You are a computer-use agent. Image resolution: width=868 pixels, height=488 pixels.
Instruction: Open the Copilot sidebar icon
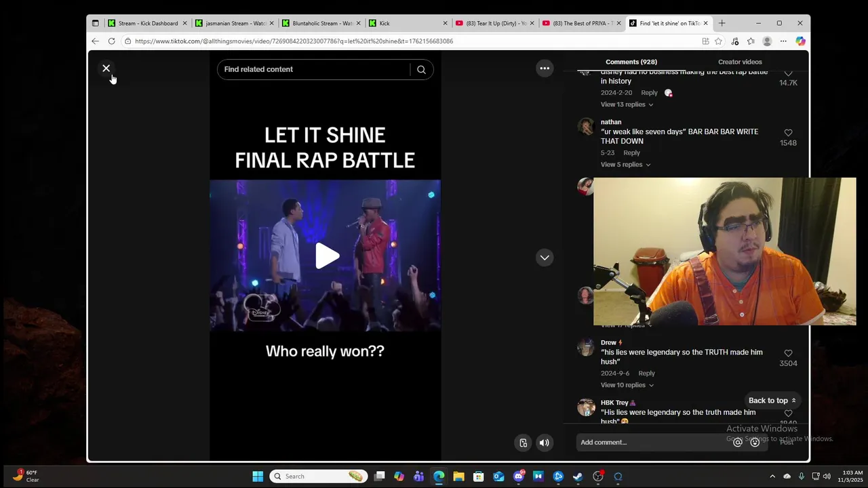click(x=800, y=41)
